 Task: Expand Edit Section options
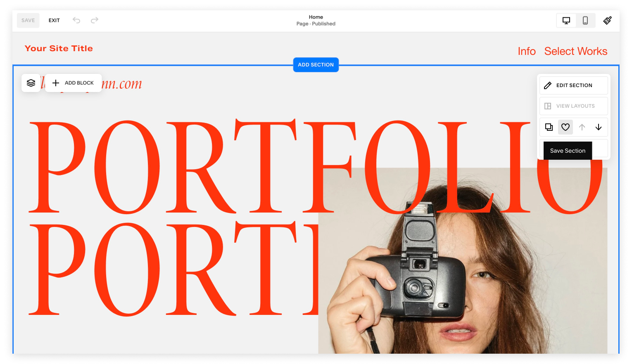573,85
